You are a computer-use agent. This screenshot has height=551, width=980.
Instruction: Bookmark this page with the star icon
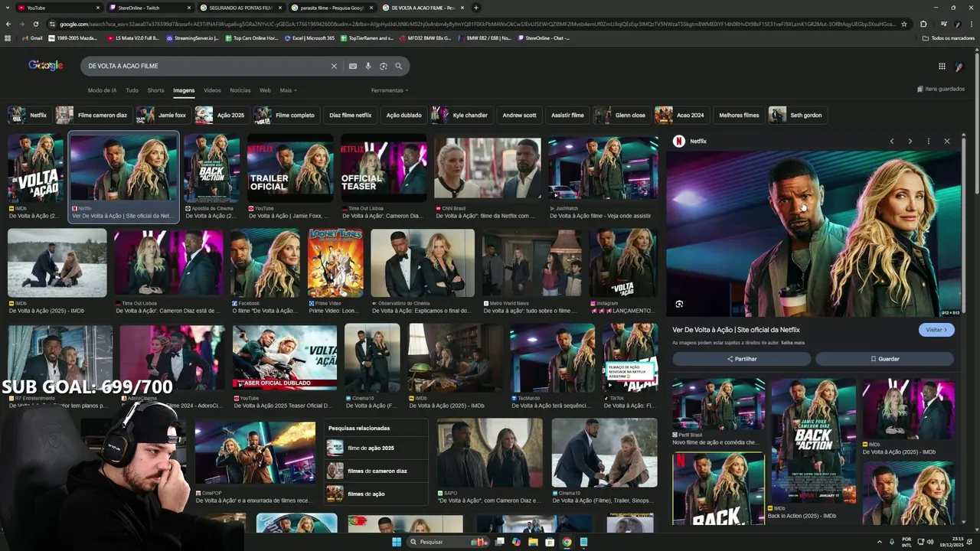click(x=904, y=24)
